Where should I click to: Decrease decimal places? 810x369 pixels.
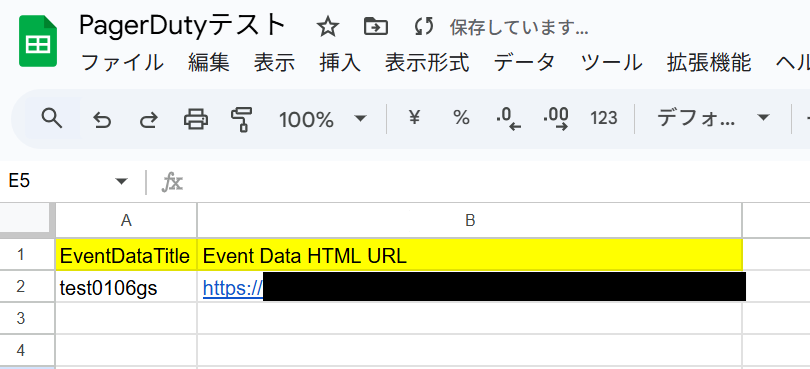(x=508, y=119)
